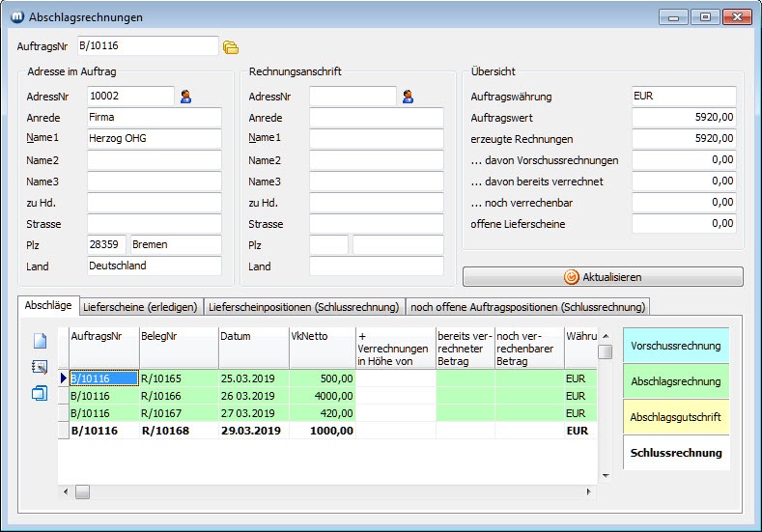Click the copy documents icon beside the table

click(40, 393)
